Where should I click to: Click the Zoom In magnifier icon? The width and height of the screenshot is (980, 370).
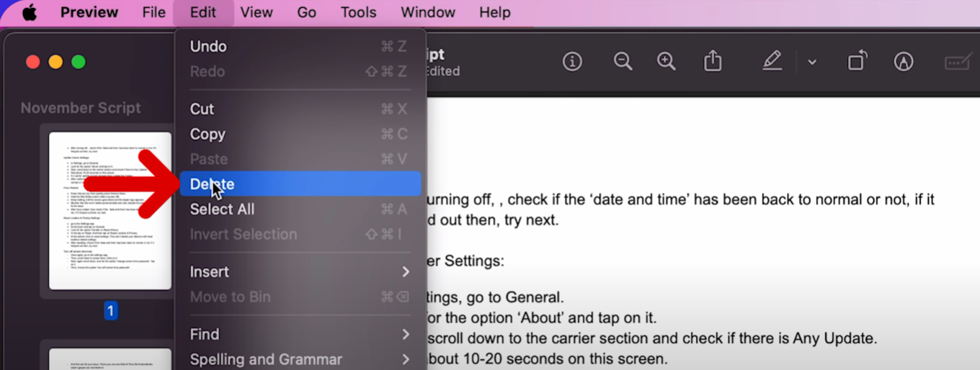tap(667, 62)
